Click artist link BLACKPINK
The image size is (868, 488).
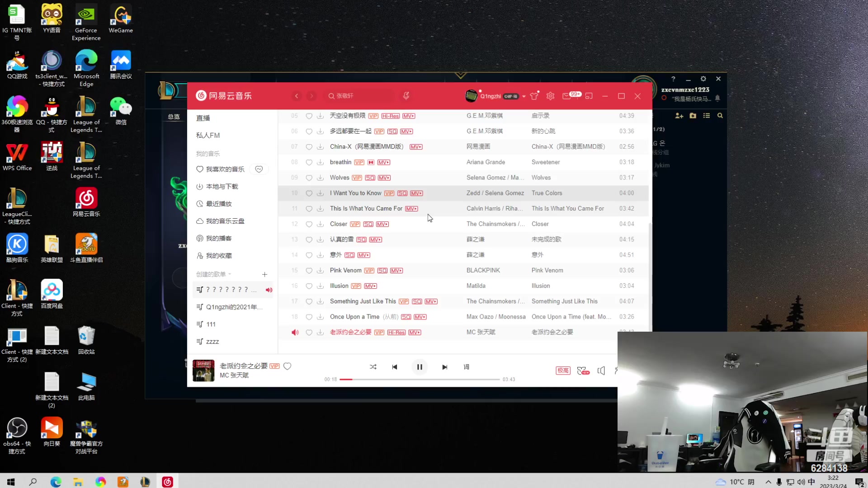(483, 271)
